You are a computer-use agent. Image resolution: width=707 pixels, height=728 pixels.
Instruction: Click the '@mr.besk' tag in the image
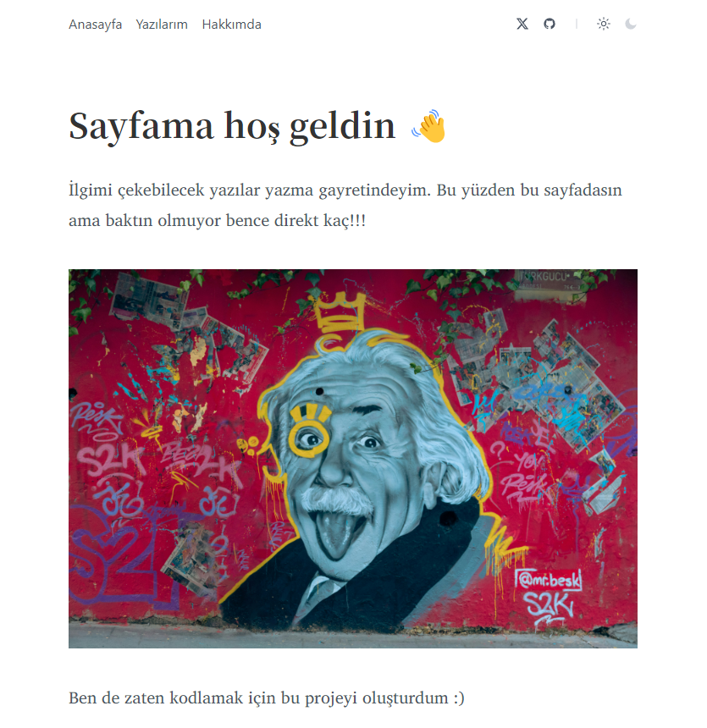pos(548,580)
